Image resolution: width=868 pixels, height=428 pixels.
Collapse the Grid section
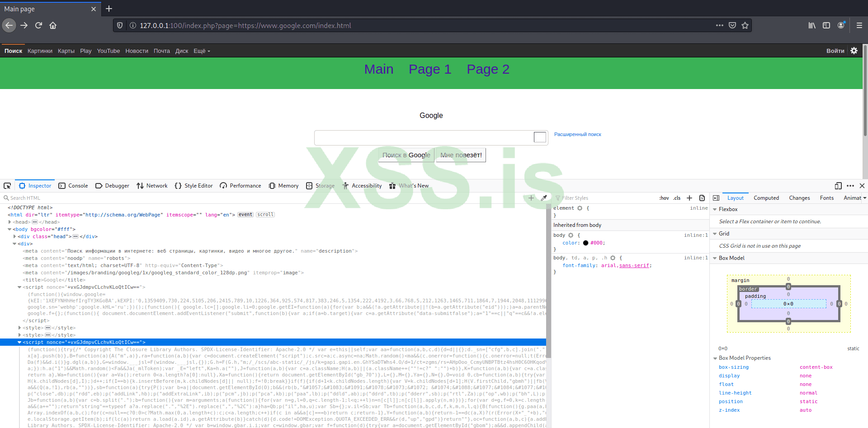715,234
